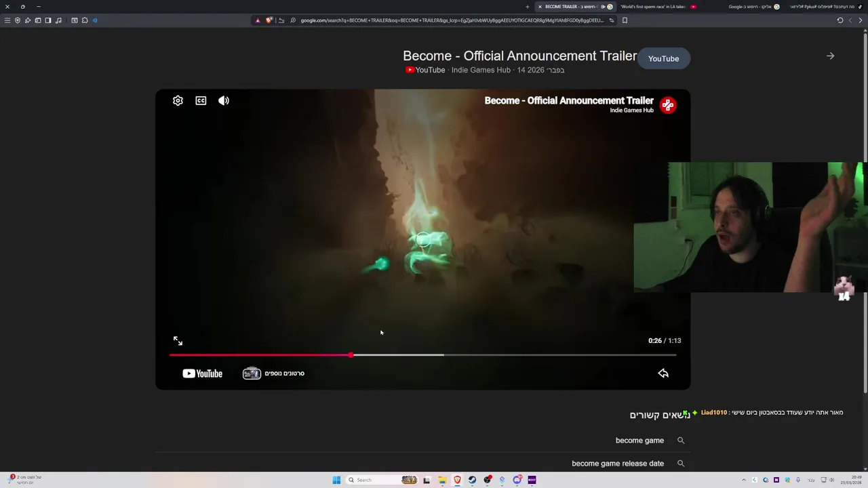868x488 pixels.
Task: Click the browser right chevron navigation button
Action: 861,20
